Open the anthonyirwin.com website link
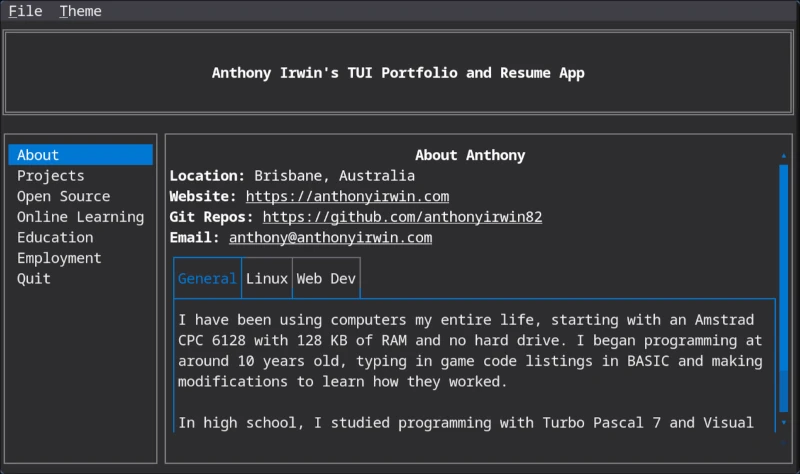The image size is (800, 474). (x=347, y=196)
